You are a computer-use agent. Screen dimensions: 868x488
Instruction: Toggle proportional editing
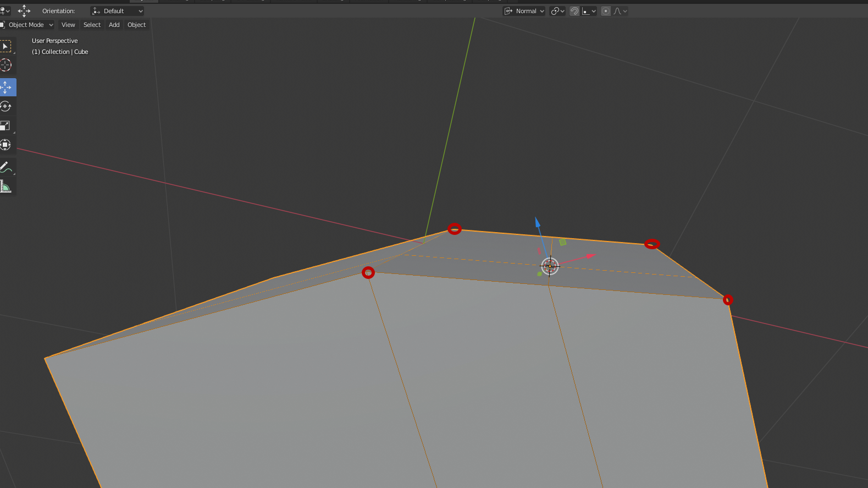(x=606, y=11)
